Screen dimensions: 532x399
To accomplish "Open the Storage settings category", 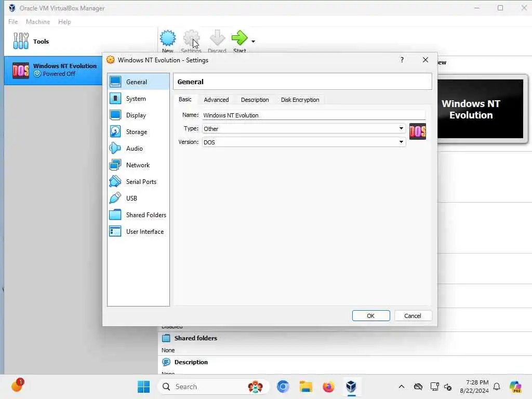I will [x=138, y=131].
